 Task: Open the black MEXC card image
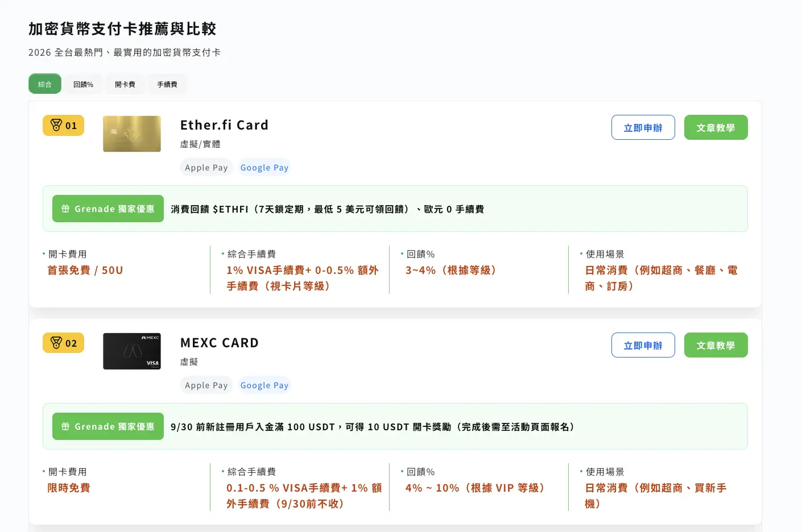(x=132, y=351)
